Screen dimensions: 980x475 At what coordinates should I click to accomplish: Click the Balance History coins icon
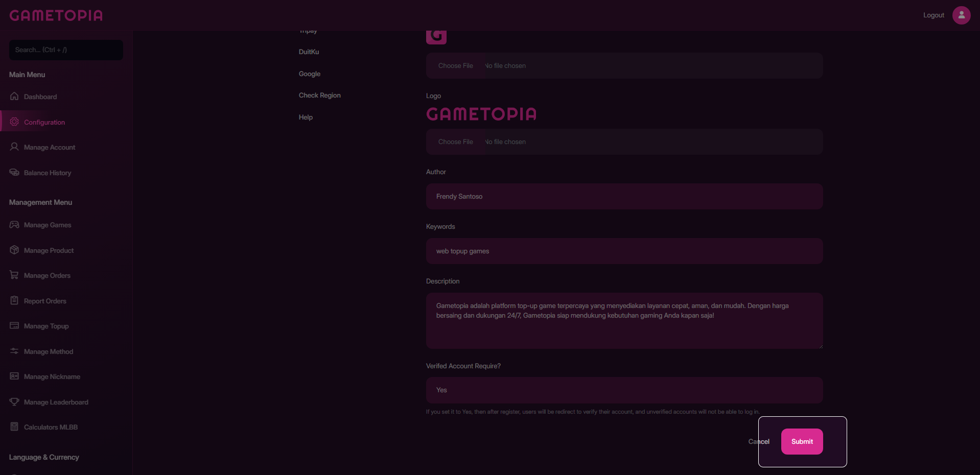(14, 172)
